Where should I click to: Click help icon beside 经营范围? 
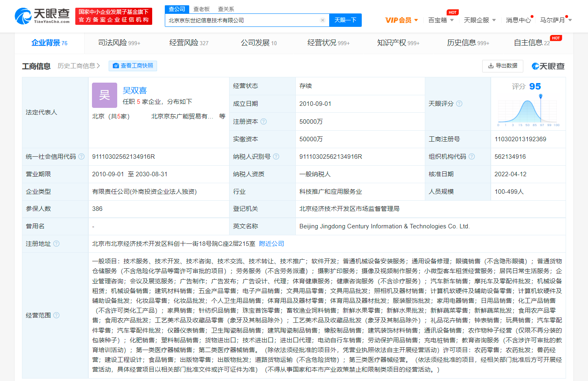56,315
